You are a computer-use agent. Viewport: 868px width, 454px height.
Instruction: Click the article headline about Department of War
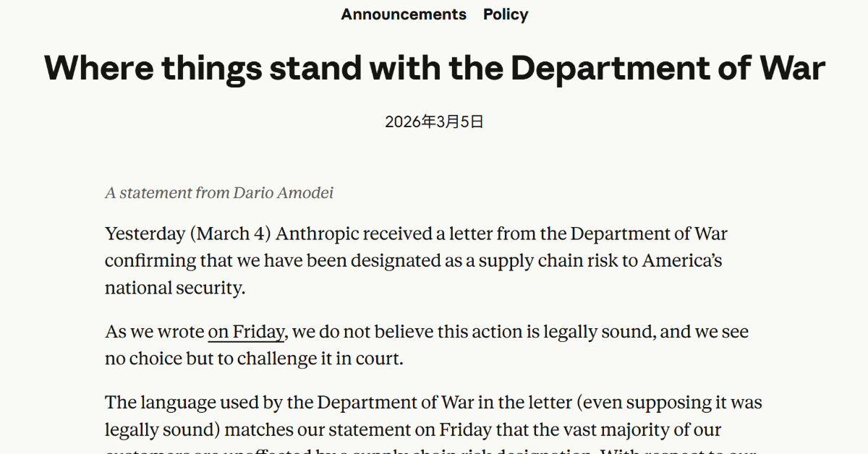[x=434, y=69]
